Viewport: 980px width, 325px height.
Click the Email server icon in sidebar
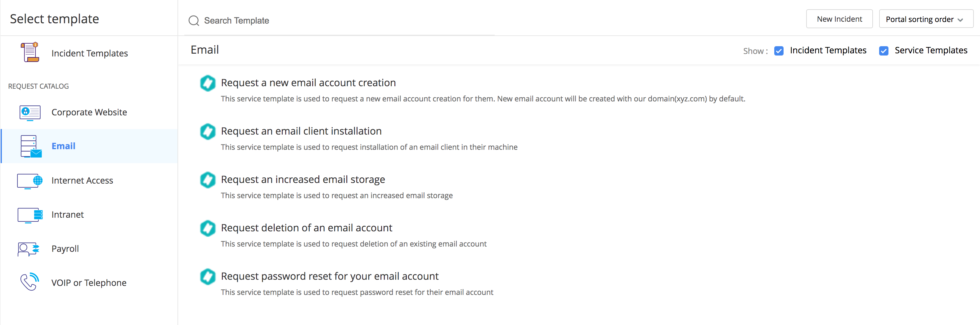(x=30, y=146)
